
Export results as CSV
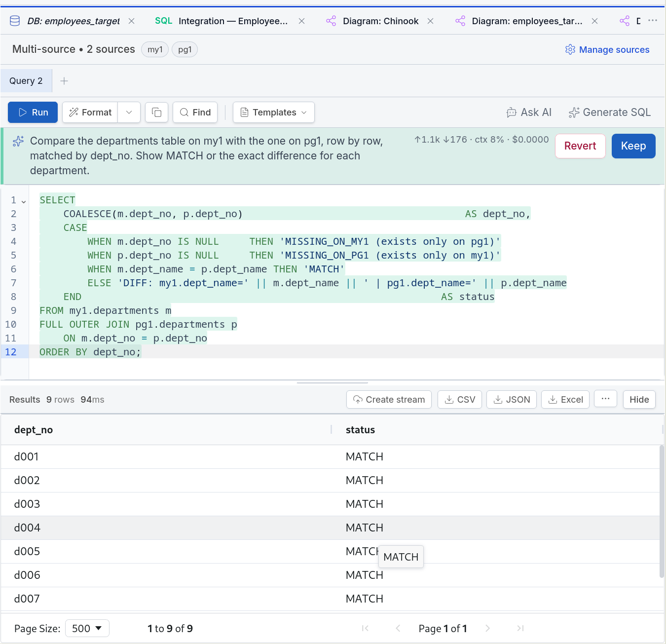460,399
